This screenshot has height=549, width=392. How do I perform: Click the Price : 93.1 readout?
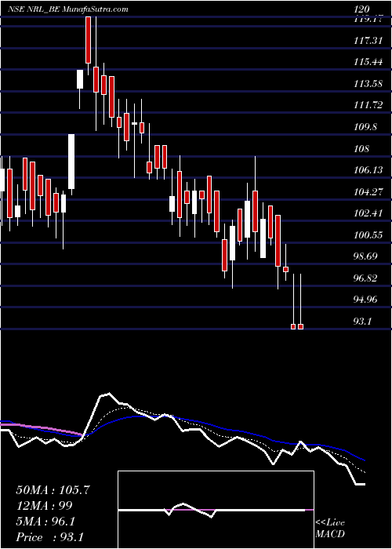click(x=49, y=537)
